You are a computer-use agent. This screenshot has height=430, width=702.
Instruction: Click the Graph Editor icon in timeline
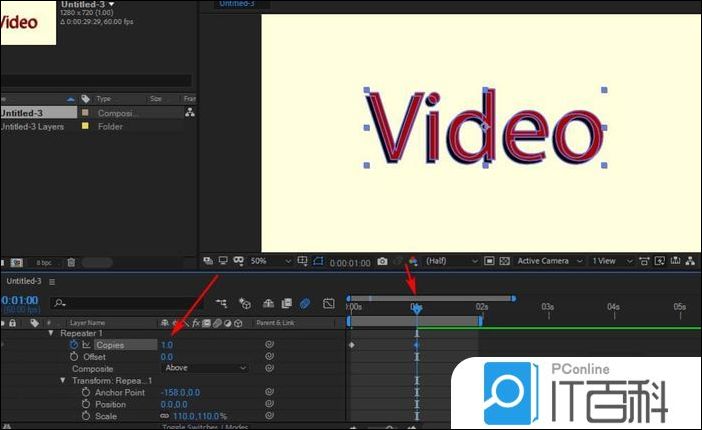tap(329, 303)
